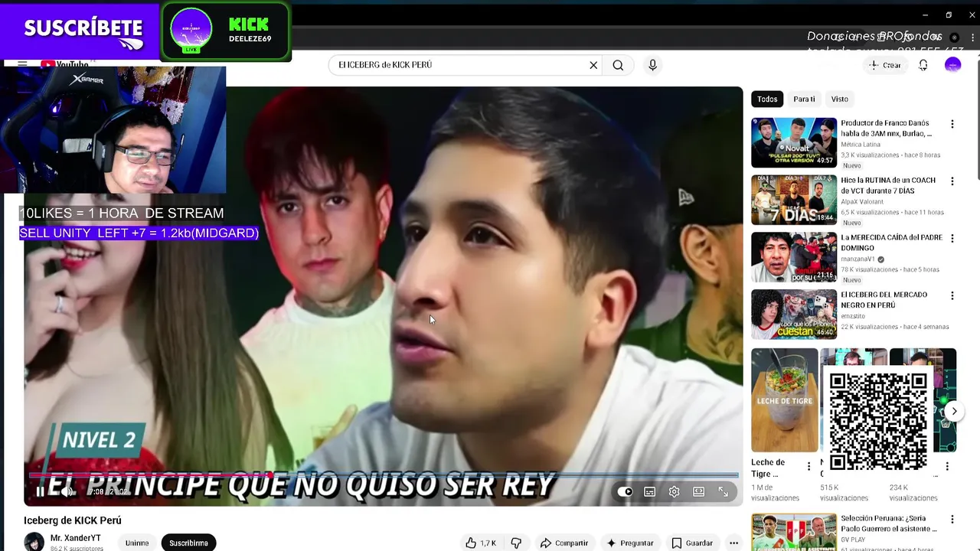Open options for ICEBERG DEL MERCADO NEGRO video
Image resolution: width=980 pixels, height=551 pixels.
(x=952, y=295)
